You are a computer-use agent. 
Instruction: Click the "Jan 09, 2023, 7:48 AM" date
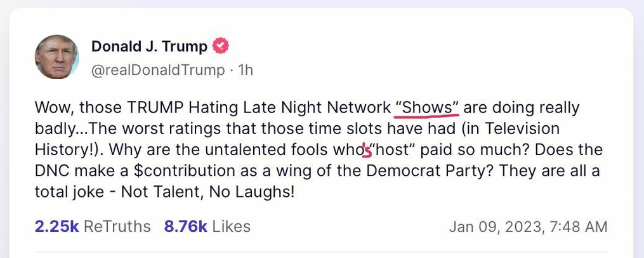[x=528, y=226]
